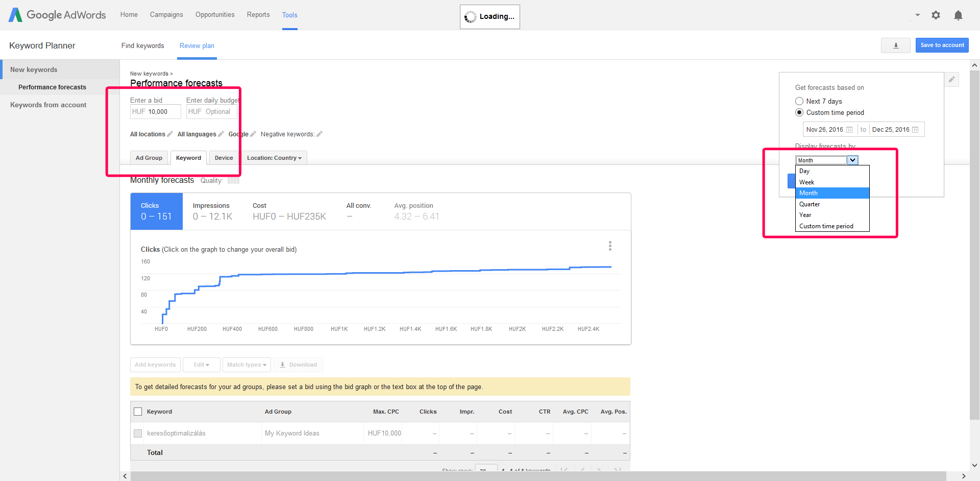The width and height of the screenshot is (980, 481).
Task: Select the Device tab
Action: coord(224,158)
